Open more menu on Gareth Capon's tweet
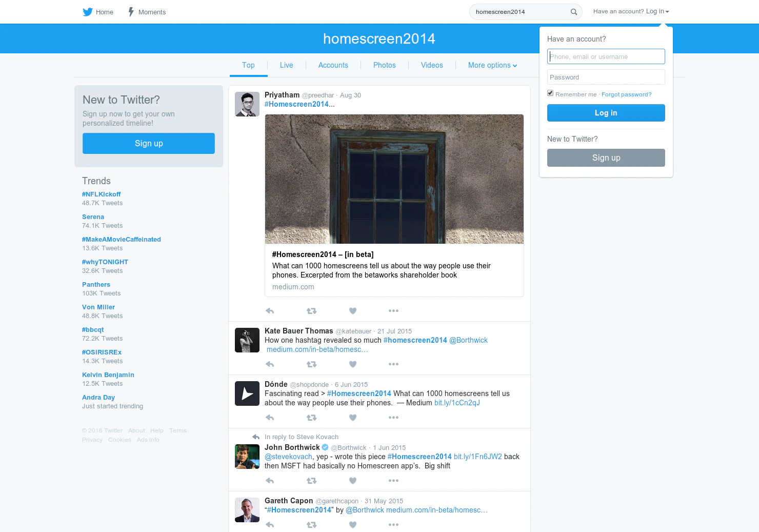 click(x=393, y=525)
